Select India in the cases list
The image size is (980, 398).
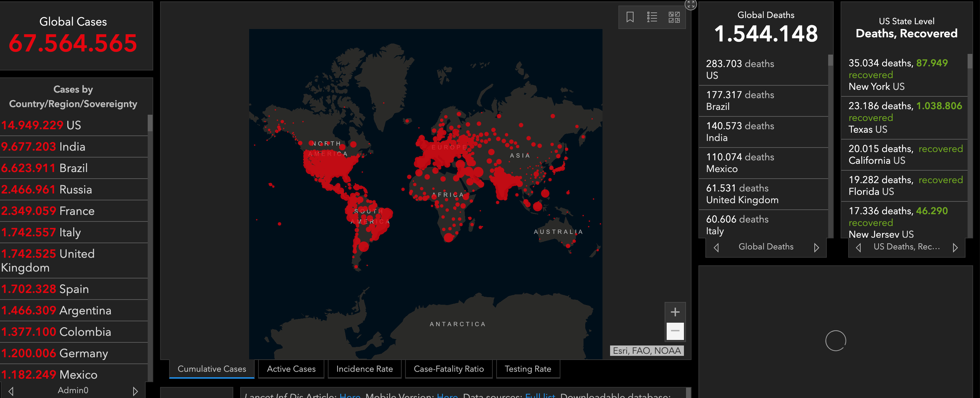coord(72,146)
